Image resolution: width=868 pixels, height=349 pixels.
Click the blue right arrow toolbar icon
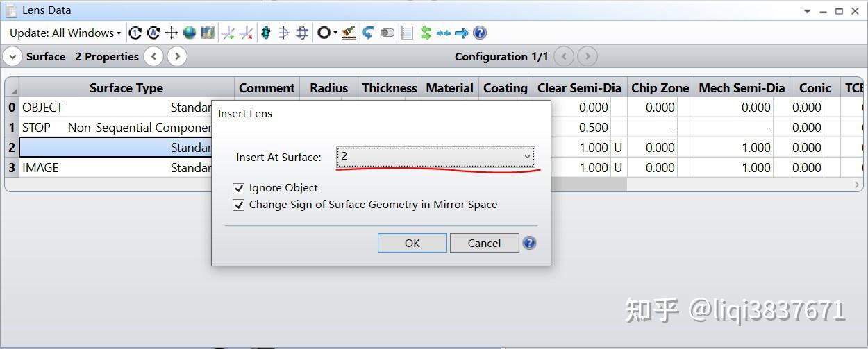[461, 33]
